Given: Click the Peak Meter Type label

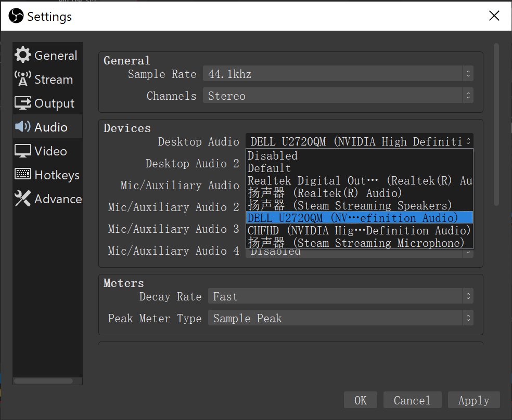Looking at the screenshot, I should [x=155, y=318].
